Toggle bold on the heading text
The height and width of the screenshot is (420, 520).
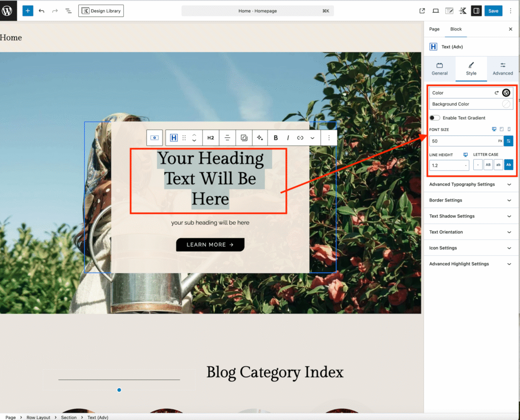point(276,137)
